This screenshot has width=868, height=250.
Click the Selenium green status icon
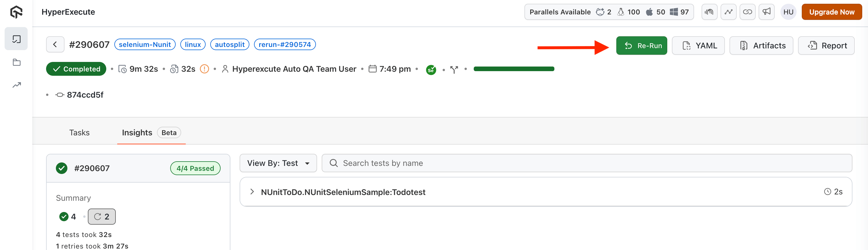point(431,70)
